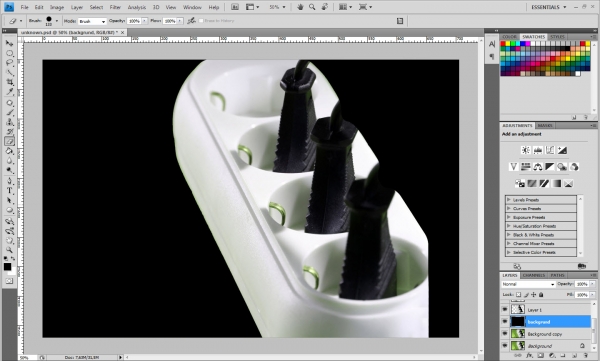600x361 pixels.
Task: Add a Color Balance adjustment
Action: pyautogui.click(x=538, y=167)
